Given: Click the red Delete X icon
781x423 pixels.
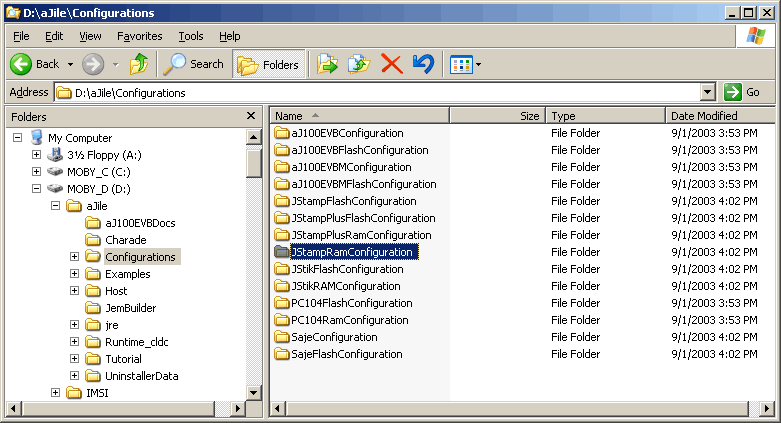Looking at the screenshot, I should (391, 64).
